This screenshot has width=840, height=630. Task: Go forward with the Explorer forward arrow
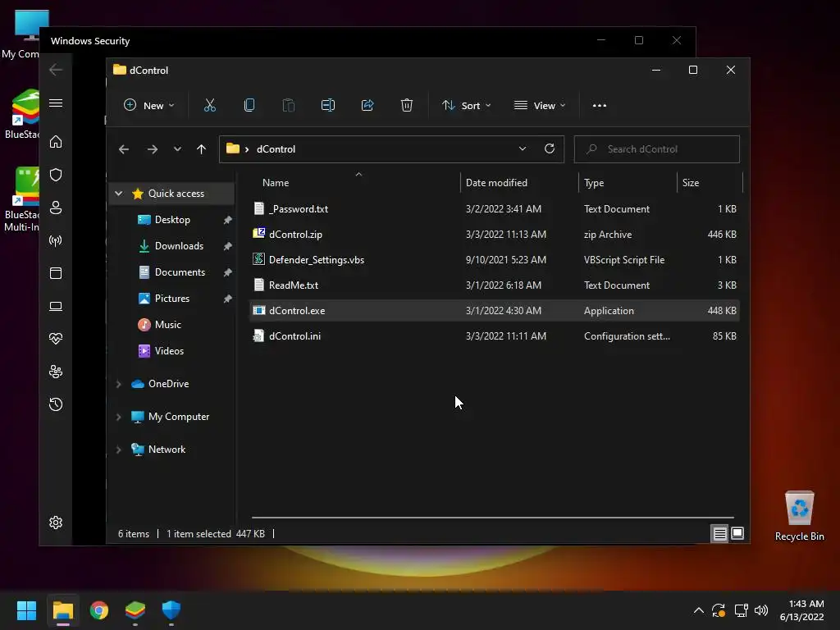(152, 149)
